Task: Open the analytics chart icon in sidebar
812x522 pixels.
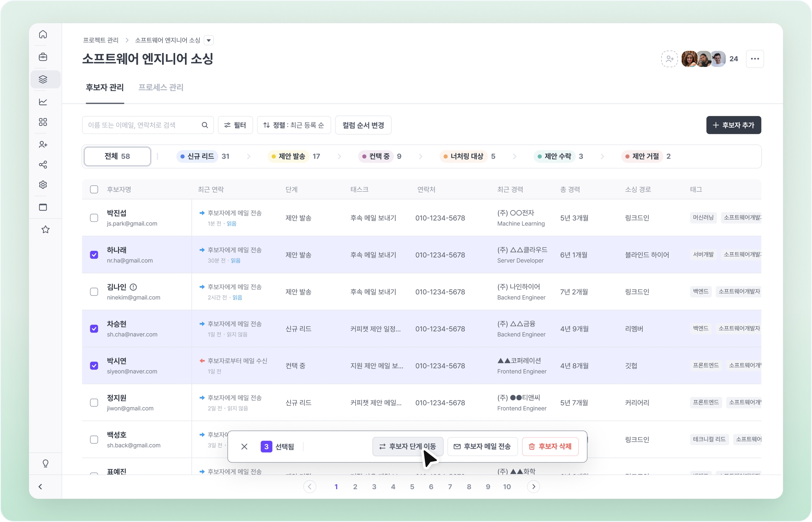Action: 43,102
